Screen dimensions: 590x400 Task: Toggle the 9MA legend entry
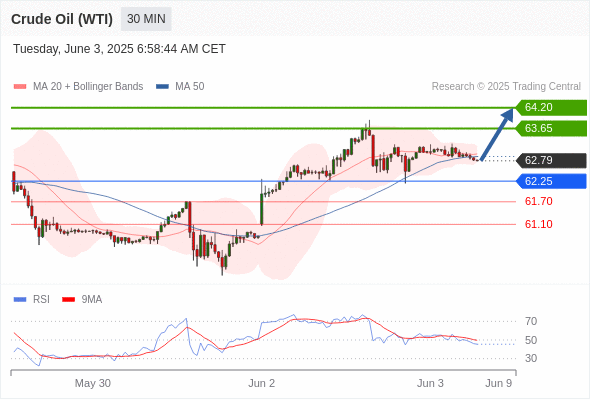pos(82,300)
